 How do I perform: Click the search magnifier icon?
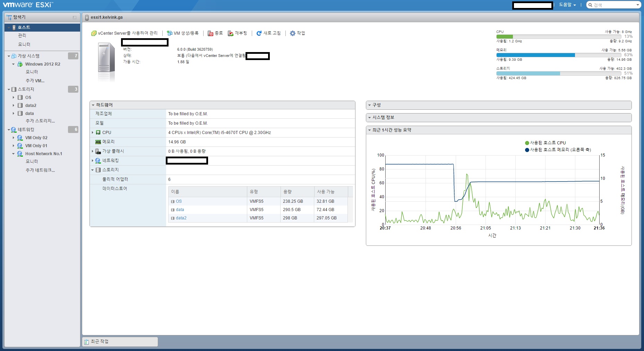590,5
